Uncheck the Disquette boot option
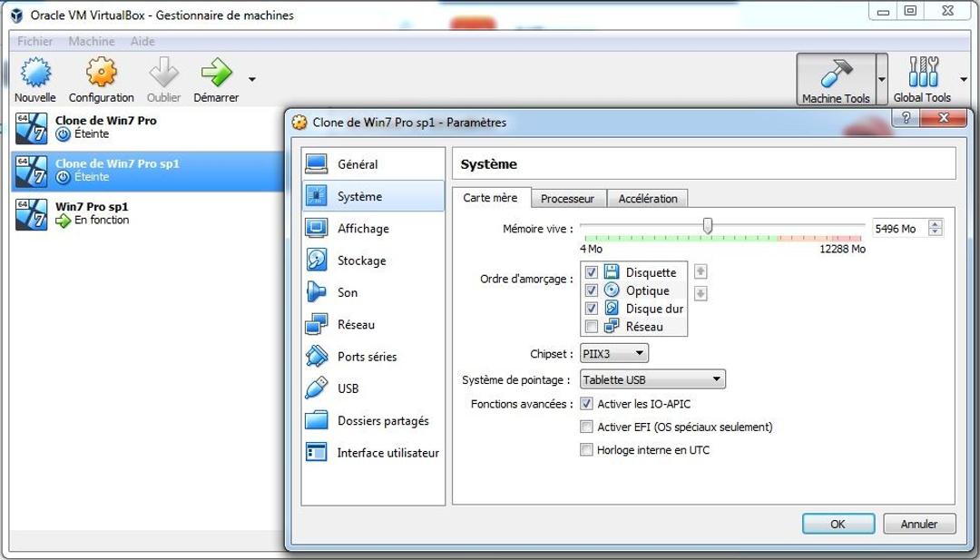The image size is (980, 560). 593,272
